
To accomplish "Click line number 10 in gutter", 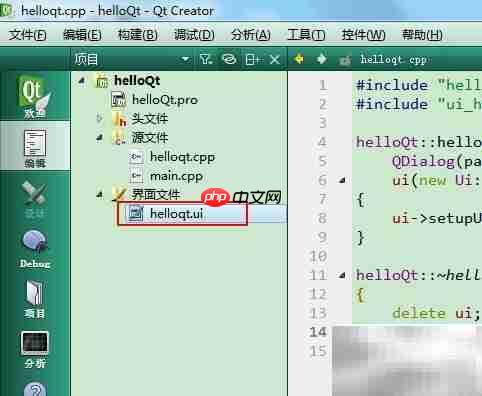I will (x=318, y=256).
